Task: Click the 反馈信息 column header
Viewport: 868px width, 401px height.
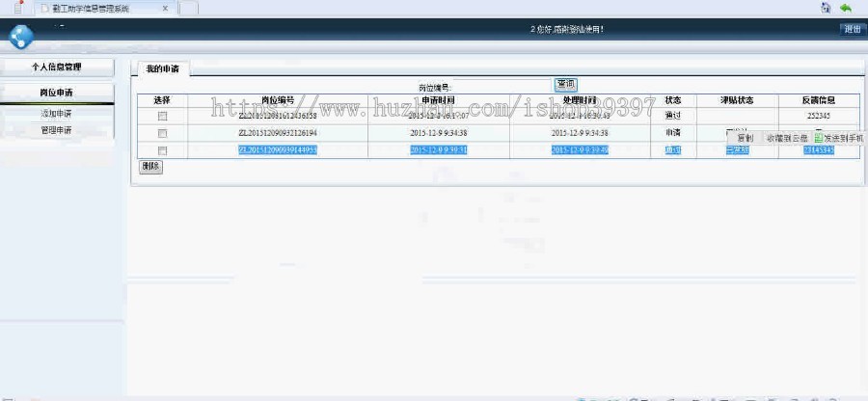Action: pyautogui.click(x=819, y=100)
